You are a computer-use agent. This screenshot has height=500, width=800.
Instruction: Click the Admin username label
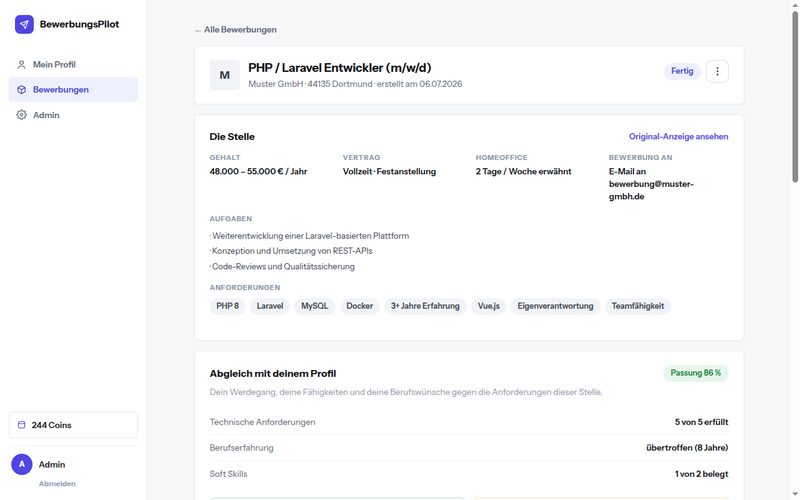coord(52,464)
